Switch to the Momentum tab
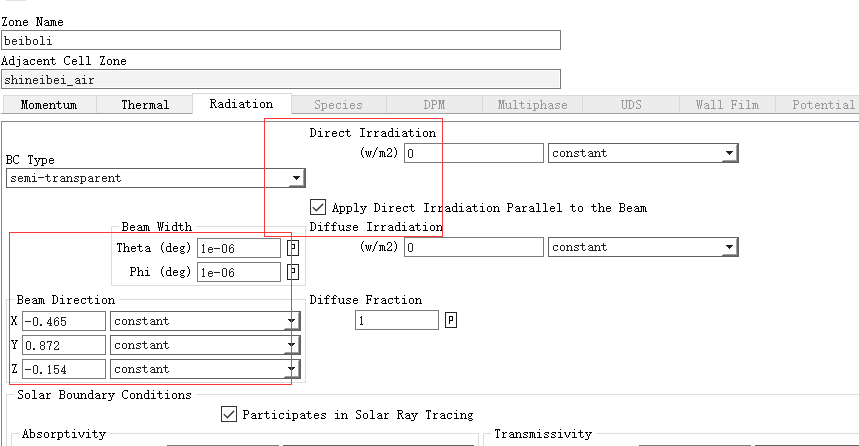 48,105
